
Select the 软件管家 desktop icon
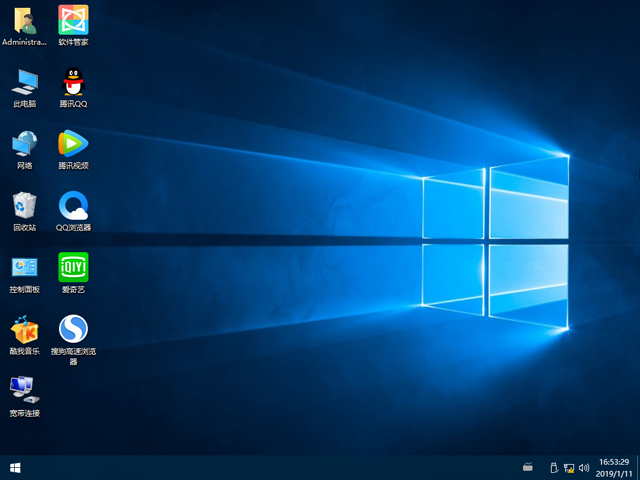tap(73, 20)
